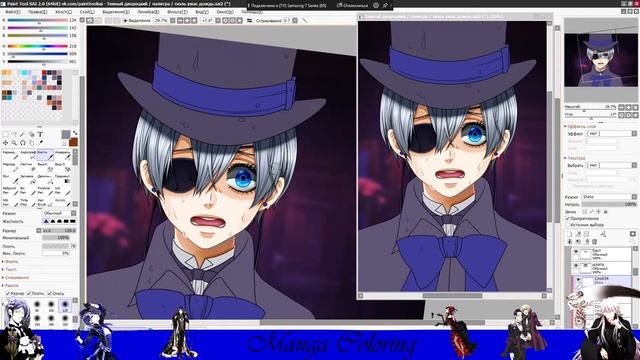The image size is (640, 360).
Task: Click the flip canvas horizontally icon
Action: tap(249, 20)
